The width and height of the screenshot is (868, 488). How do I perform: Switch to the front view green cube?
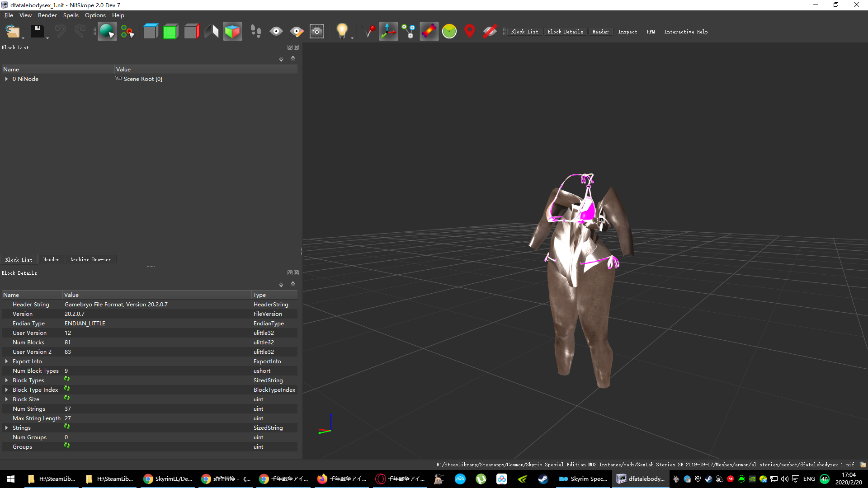[x=170, y=31]
